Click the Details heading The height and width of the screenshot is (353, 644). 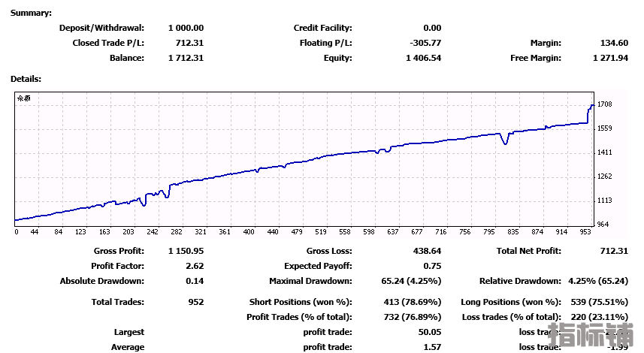pos(26,79)
